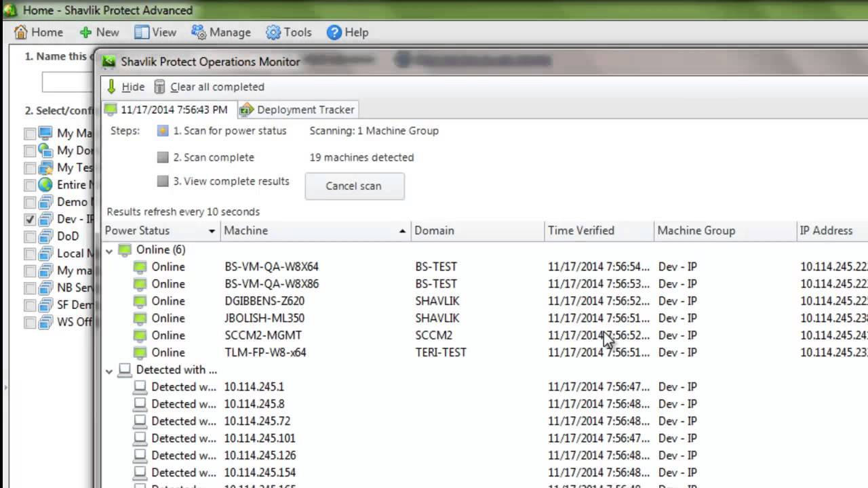Viewport: 868px width, 488px height.
Task: Check the My Test Machines checkbox
Action: point(29,168)
